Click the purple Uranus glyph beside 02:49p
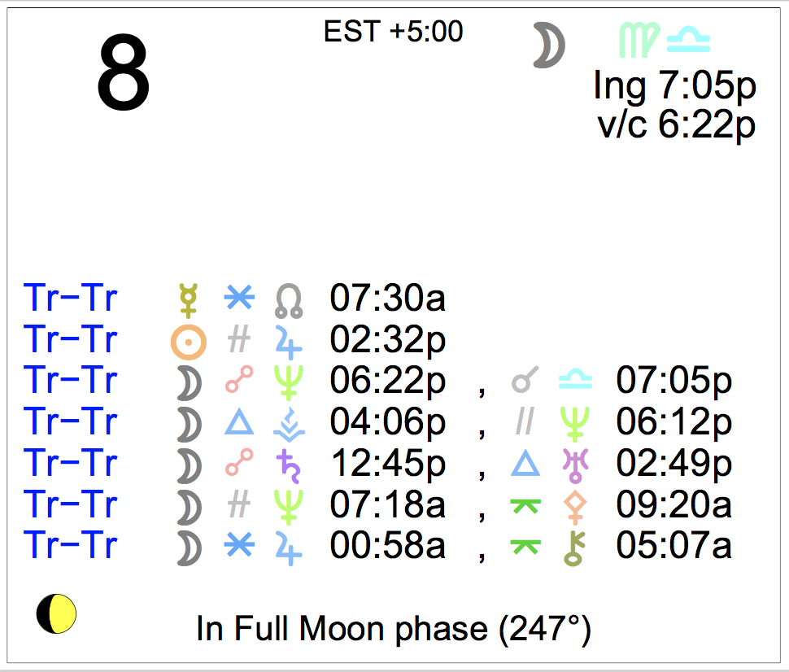Viewport: 789px width, 672px height. 574,464
